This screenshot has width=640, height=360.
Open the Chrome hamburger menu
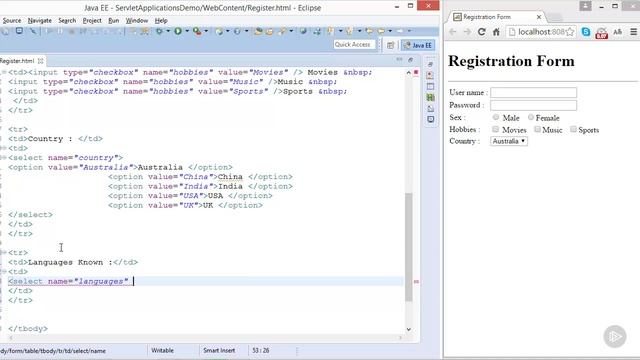[633, 32]
